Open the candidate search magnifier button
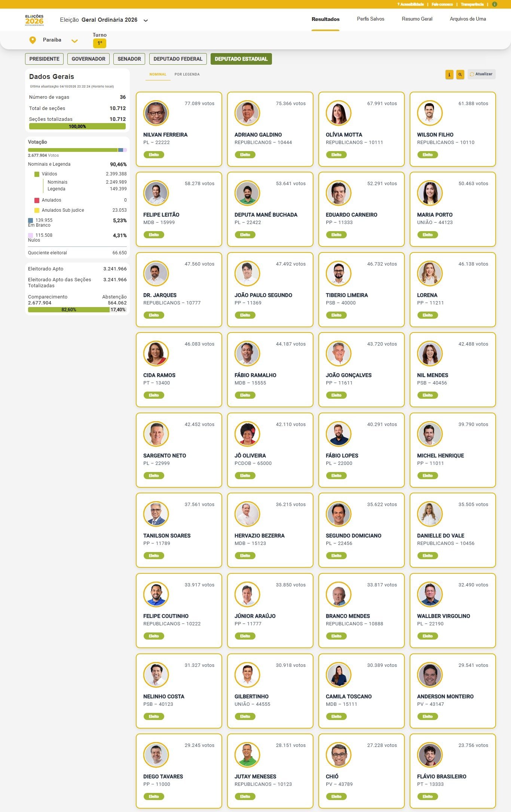The image size is (511, 812). (x=460, y=74)
